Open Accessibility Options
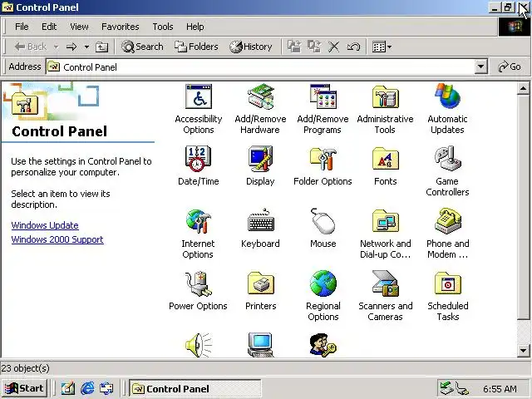532x399 pixels. (x=199, y=109)
